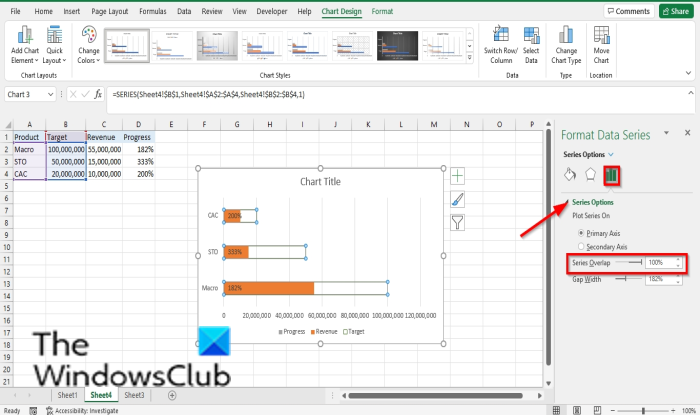Viewport: 700px width, 415px height.
Task: Click the Move Chart button
Action: (601, 45)
